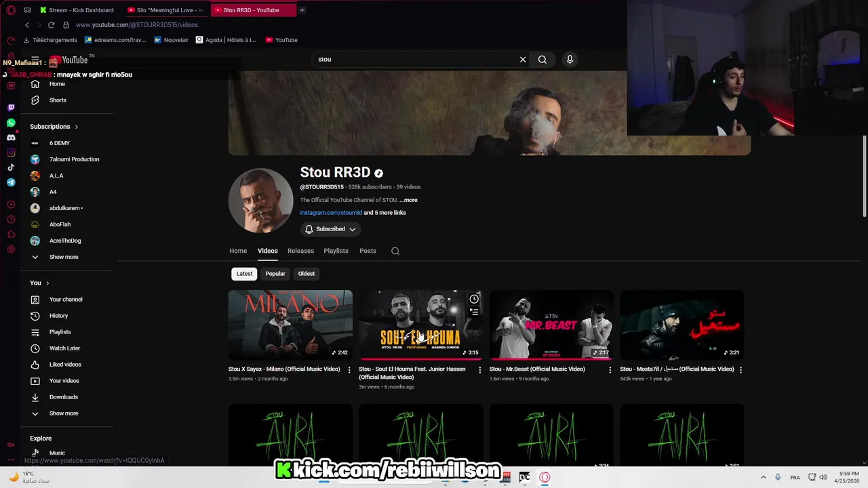
Task: Reload the current page
Action: [51, 25]
